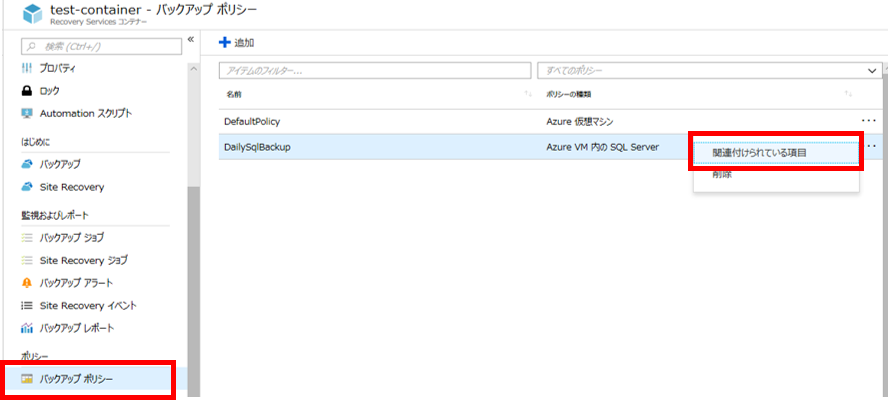The image size is (888, 400).
Task: Open バックアップ ジョブ in the sidebar
Action: click(72, 238)
